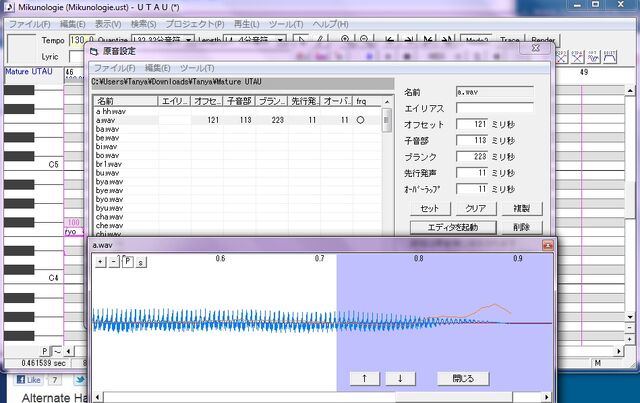Sort list by 名前 column header
The height and width of the screenshot is (403, 640).
coord(126,101)
